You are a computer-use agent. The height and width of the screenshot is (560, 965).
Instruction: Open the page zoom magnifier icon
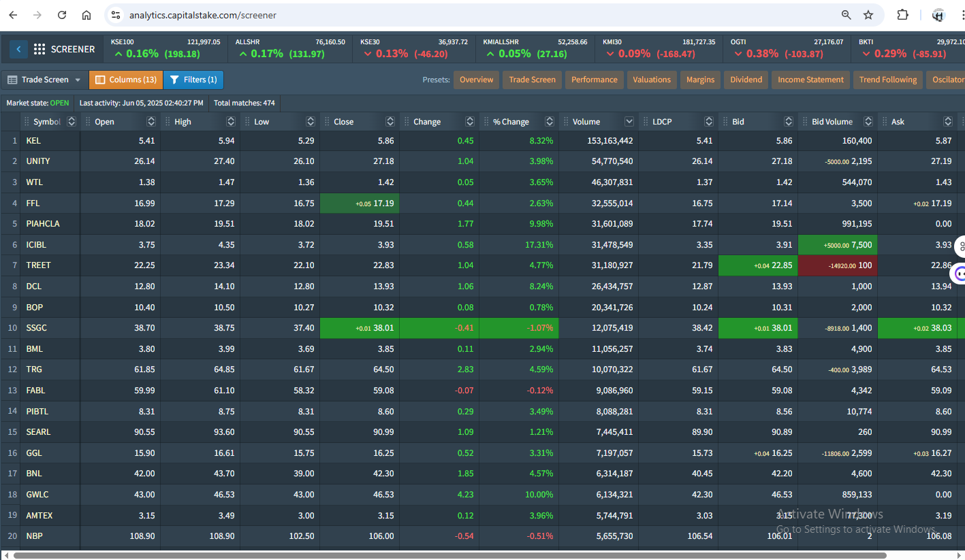(846, 14)
